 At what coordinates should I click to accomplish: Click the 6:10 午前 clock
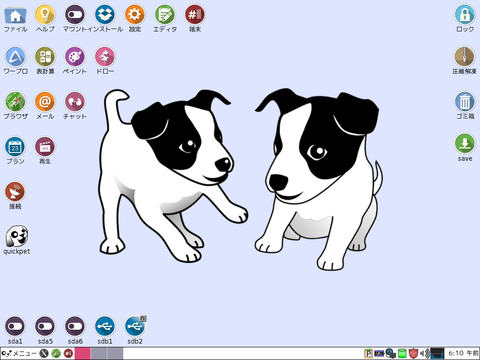coord(463,353)
